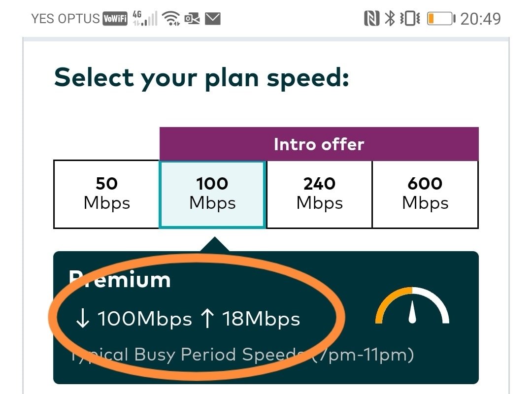Tap the NFC status icon
This screenshot has height=394, width=532.
371,19
